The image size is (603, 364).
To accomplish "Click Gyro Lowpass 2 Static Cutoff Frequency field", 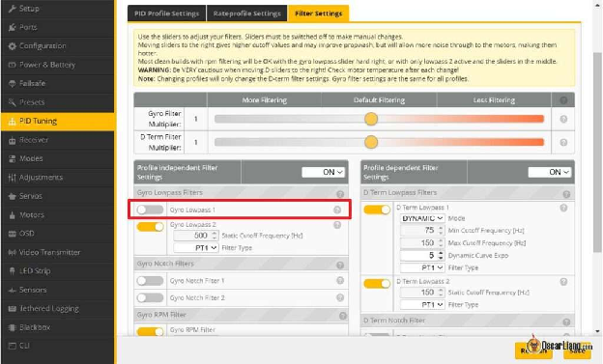I will [196, 236].
